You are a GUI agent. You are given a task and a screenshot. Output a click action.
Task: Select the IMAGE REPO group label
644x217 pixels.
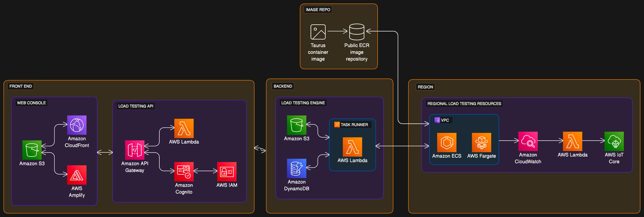(318, 10)
